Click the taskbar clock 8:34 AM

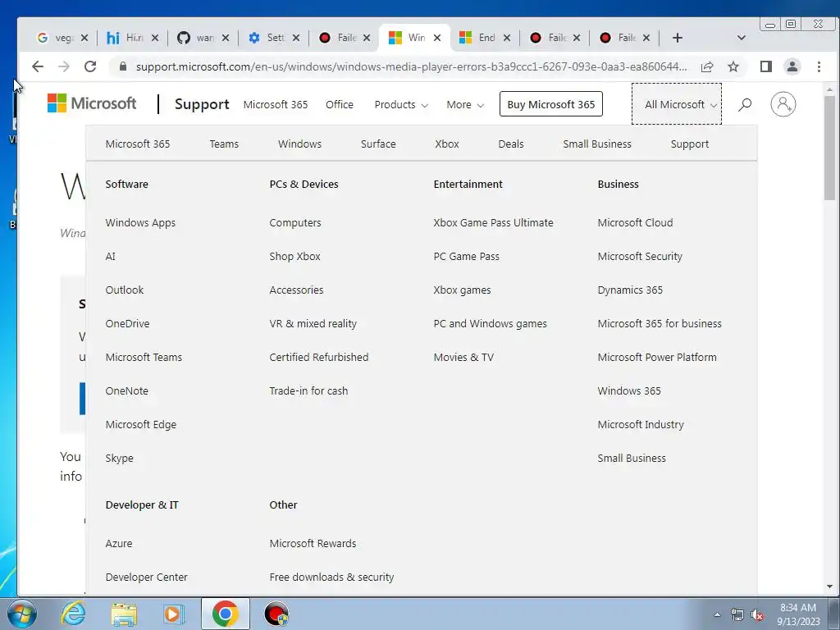[797, 608]
